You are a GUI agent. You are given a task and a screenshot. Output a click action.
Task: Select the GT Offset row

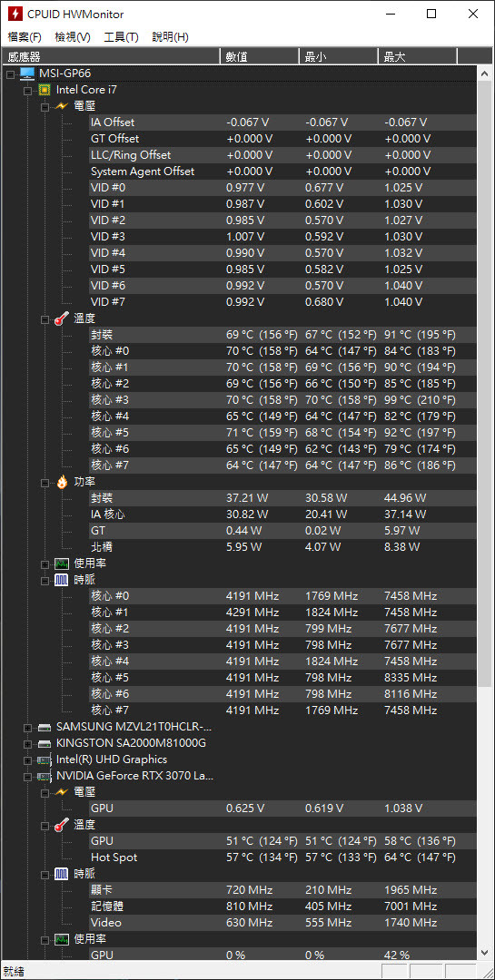(x=282, y=138)
